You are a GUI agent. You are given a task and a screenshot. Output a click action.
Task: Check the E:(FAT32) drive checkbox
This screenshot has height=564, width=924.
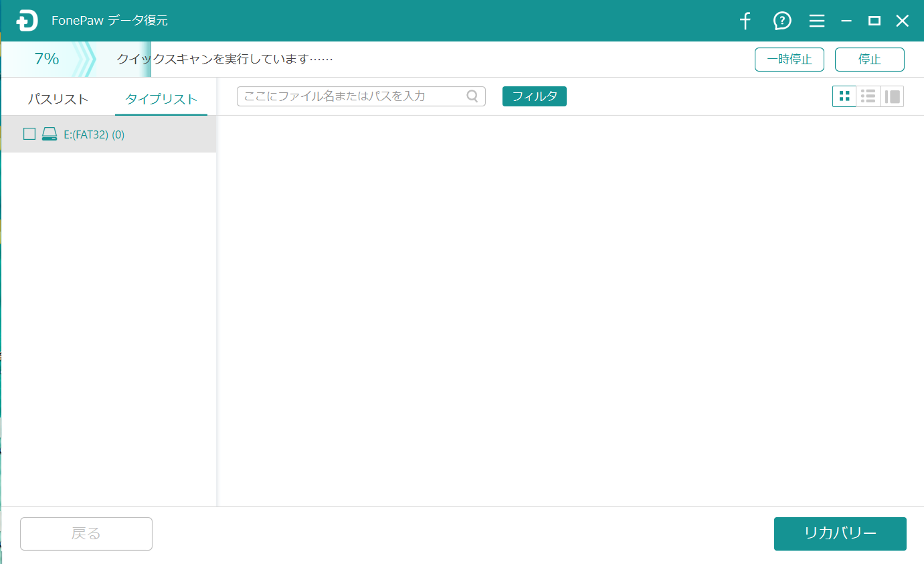tap(29, 134)
